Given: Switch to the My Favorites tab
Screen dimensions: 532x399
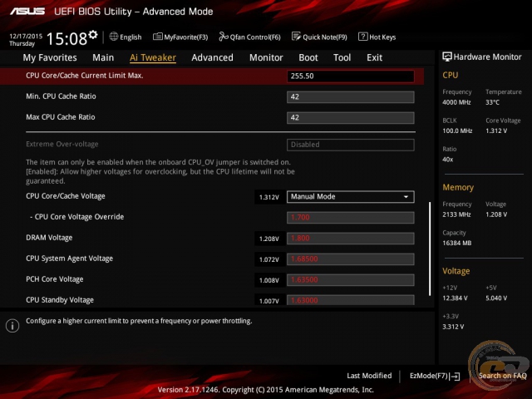Looking at the screenshot, I should (50, 57).
